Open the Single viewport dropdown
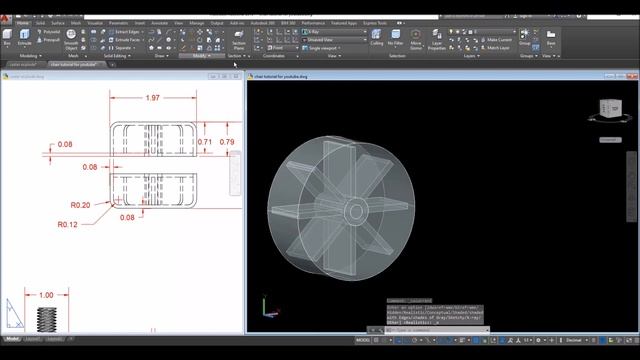Image resolution: width=640 pixels, height=360 pixels. (322, 48)
